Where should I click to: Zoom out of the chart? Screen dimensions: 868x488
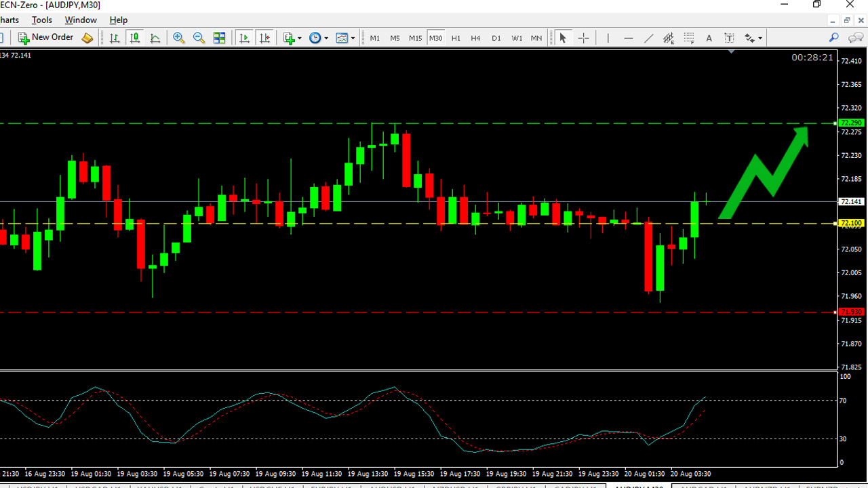[x=199, y=38]
